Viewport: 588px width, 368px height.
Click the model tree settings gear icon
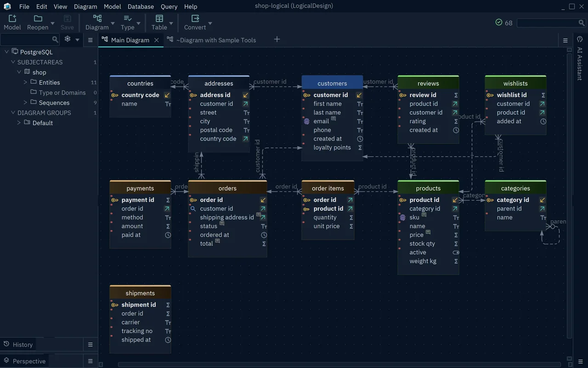[68, 40]
